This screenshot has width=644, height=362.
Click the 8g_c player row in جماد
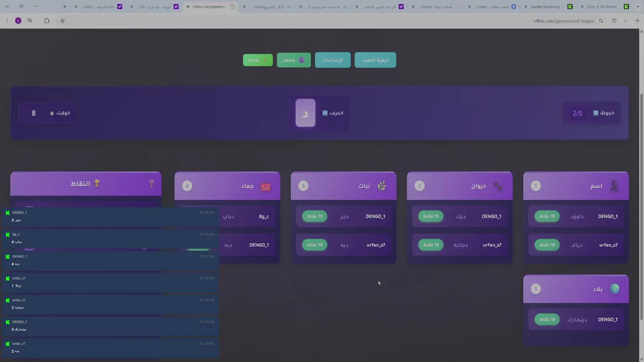[x=227, y=216]
